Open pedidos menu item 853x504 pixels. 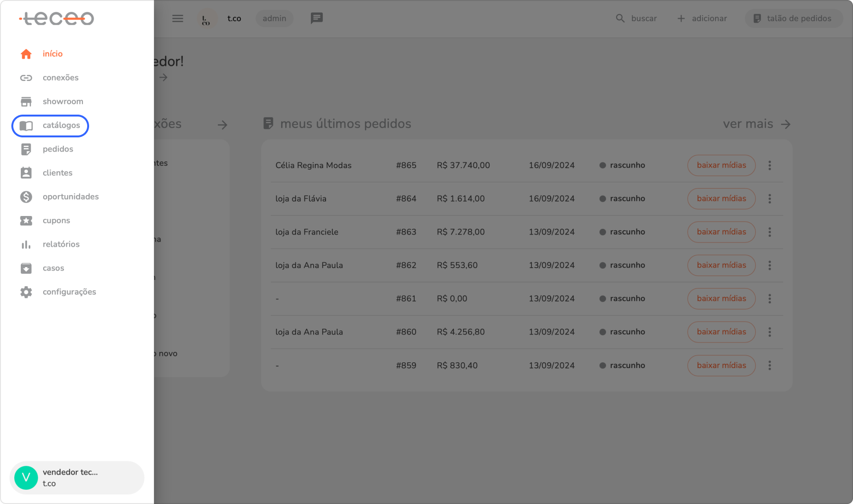[x=58, y=149]
